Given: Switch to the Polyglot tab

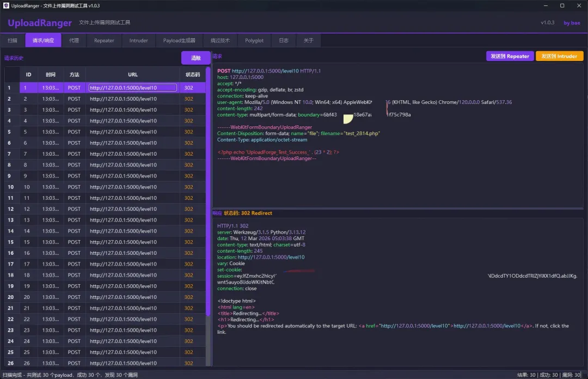Looking at the screenshot, I should [x=254, y=40].
